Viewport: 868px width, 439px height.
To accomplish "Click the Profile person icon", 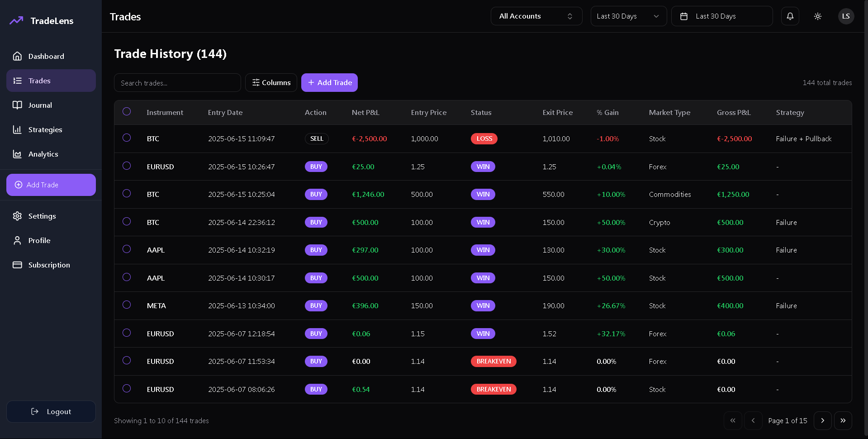I will click(17, 240).
